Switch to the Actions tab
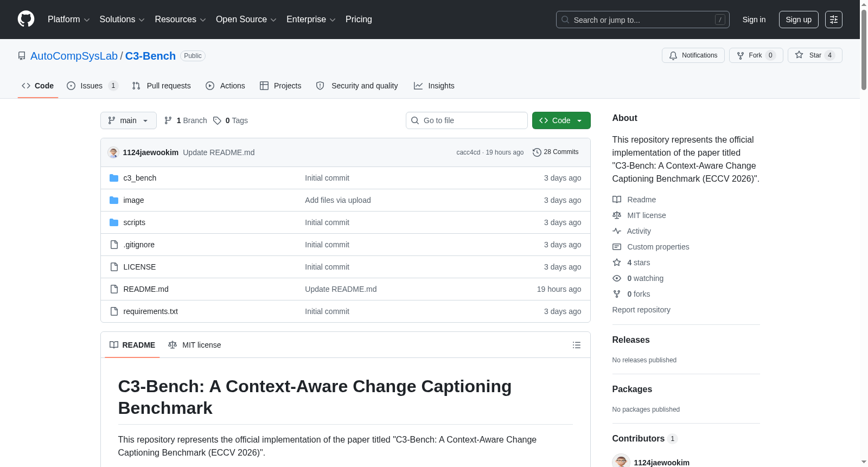 tap(226, 86)
